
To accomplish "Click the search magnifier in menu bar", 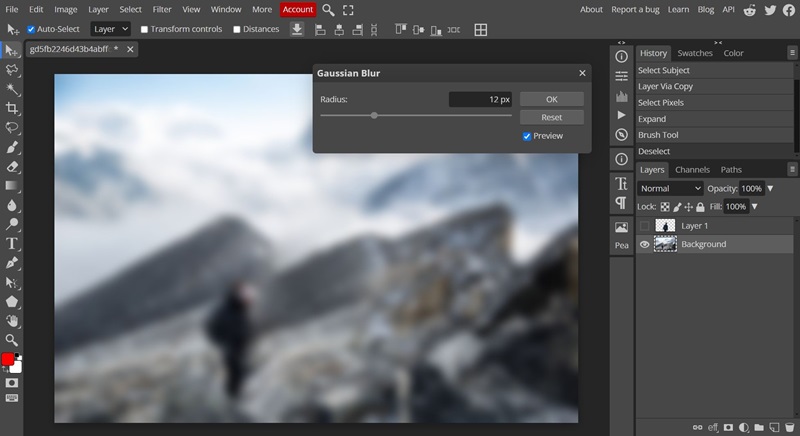I will 329,10.
